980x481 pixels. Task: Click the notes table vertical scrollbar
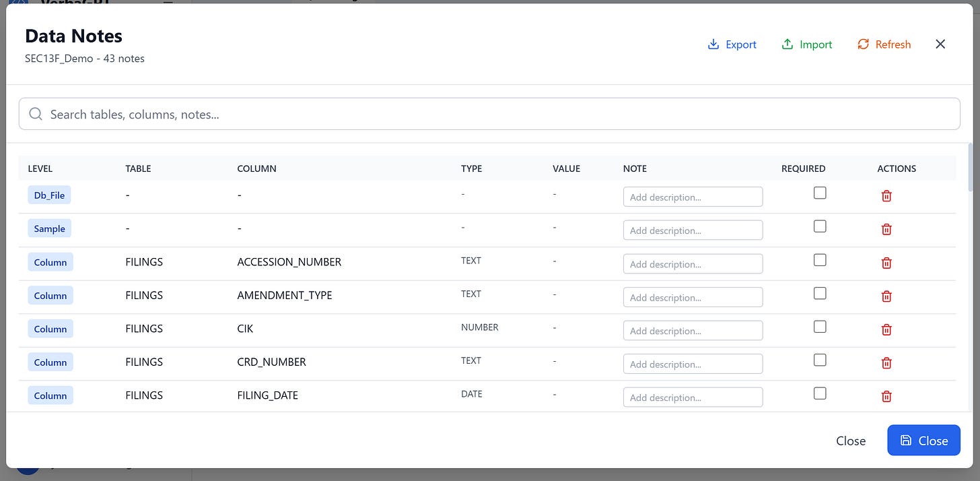tap(970, 168)
